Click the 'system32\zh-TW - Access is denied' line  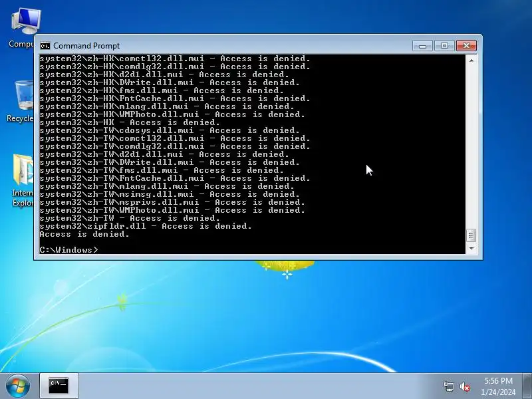point(130,218)
